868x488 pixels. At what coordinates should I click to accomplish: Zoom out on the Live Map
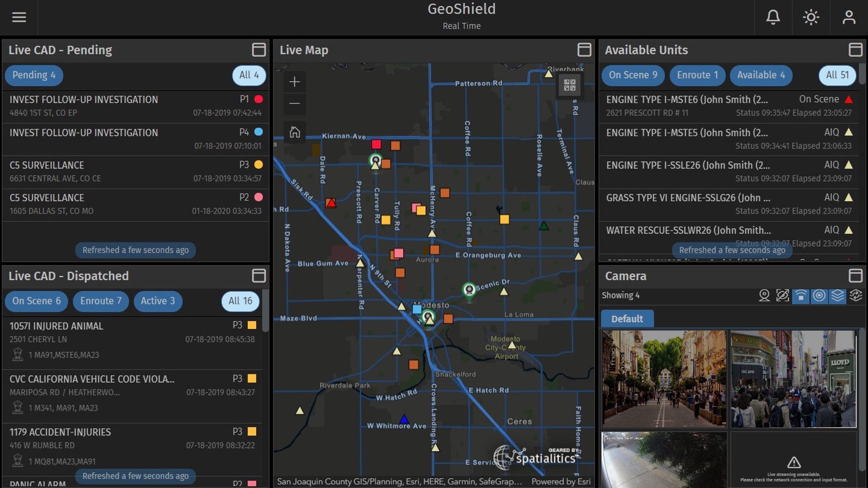pyautogui.click(x=294, y=103)
